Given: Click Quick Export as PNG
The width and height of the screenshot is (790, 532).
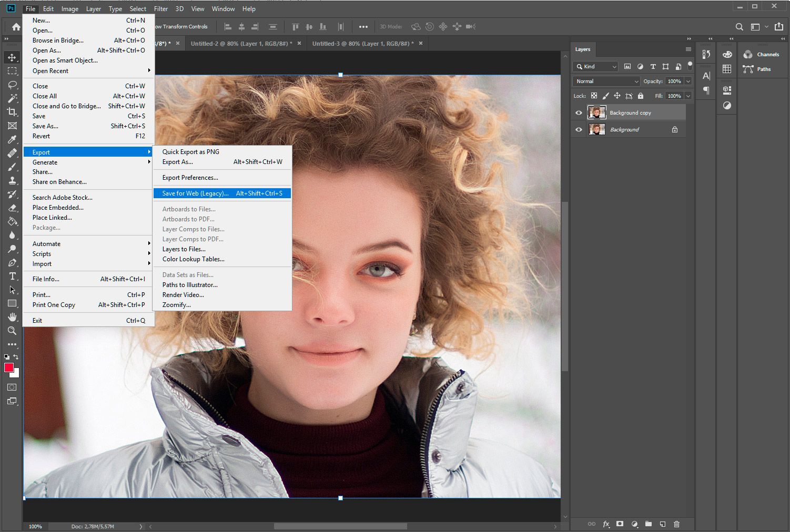Looking at the screenshot, I should pos(190,151).
